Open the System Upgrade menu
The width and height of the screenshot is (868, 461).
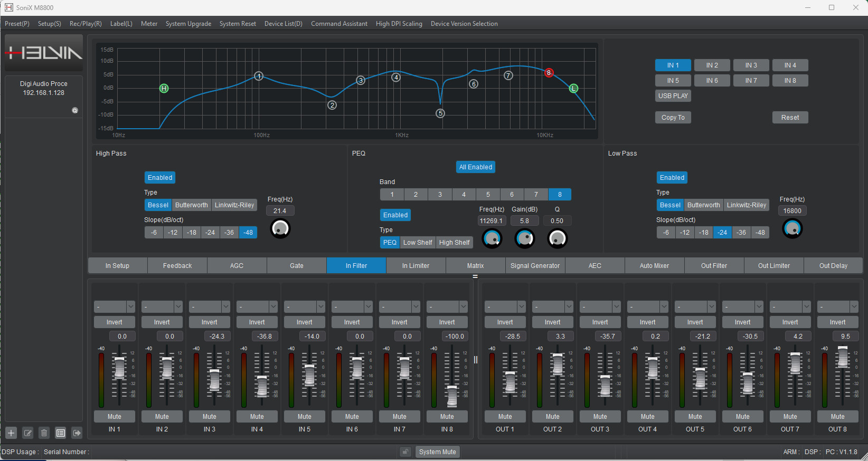point(188,24)
